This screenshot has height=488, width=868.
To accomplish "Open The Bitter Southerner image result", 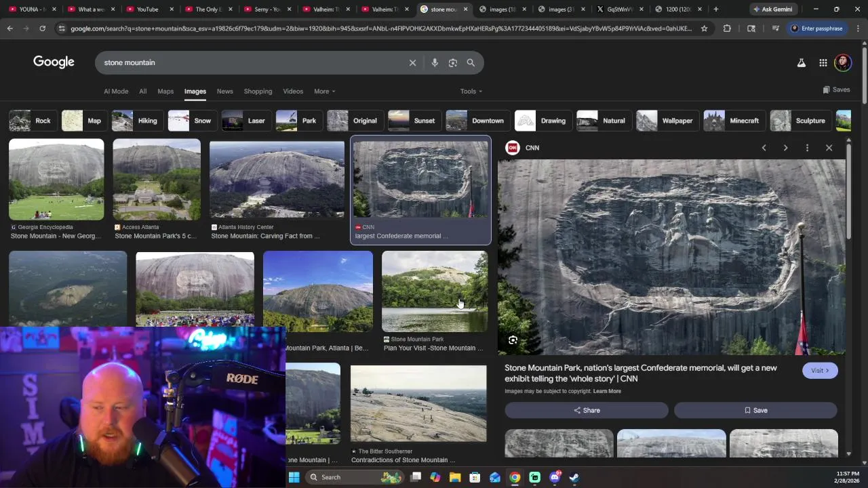I will (x=418, y=404).
